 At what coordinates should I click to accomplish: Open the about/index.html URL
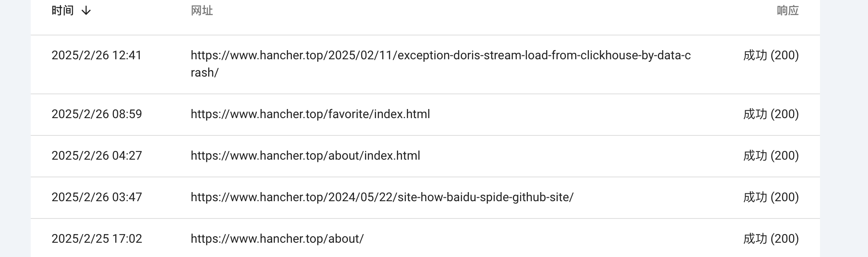[x=305, y=156]
